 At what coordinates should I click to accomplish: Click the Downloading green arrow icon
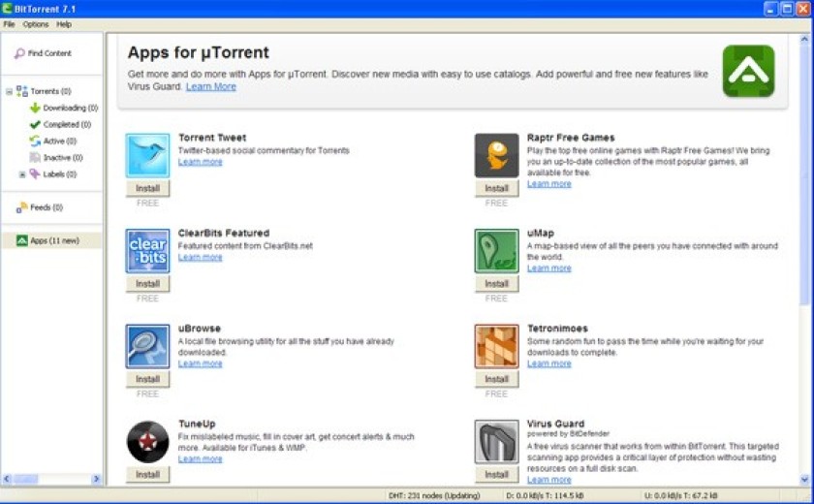click(35, 108)
